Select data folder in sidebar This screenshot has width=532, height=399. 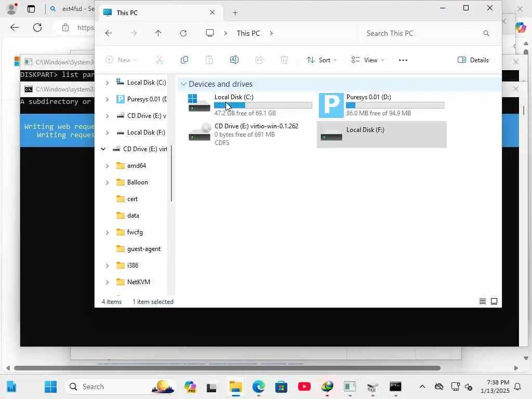click(133, 216)
